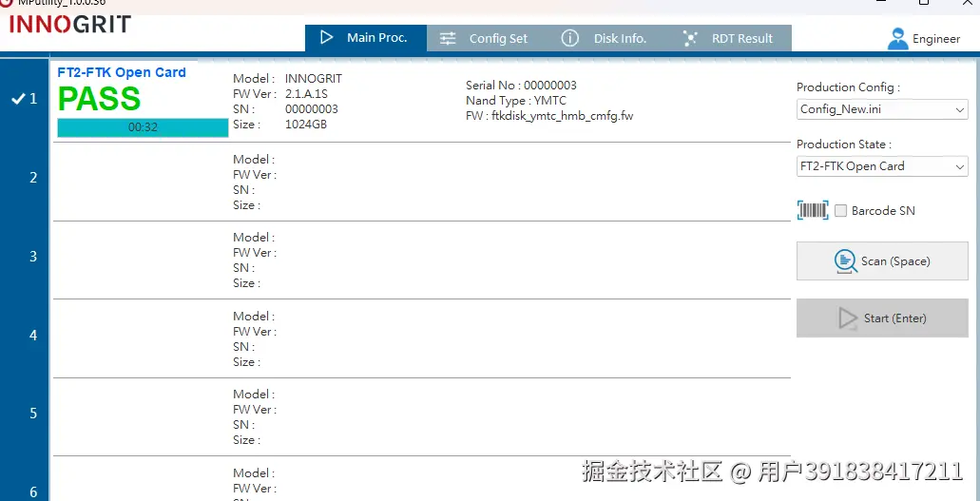Select slot number 5 in sidebar

coord(33,414)
